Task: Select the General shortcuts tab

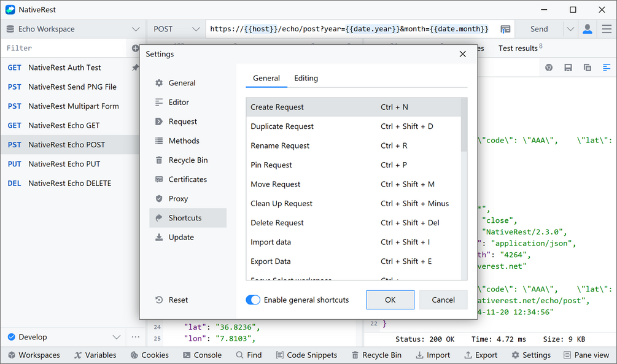Action: [x=266, y=79]
